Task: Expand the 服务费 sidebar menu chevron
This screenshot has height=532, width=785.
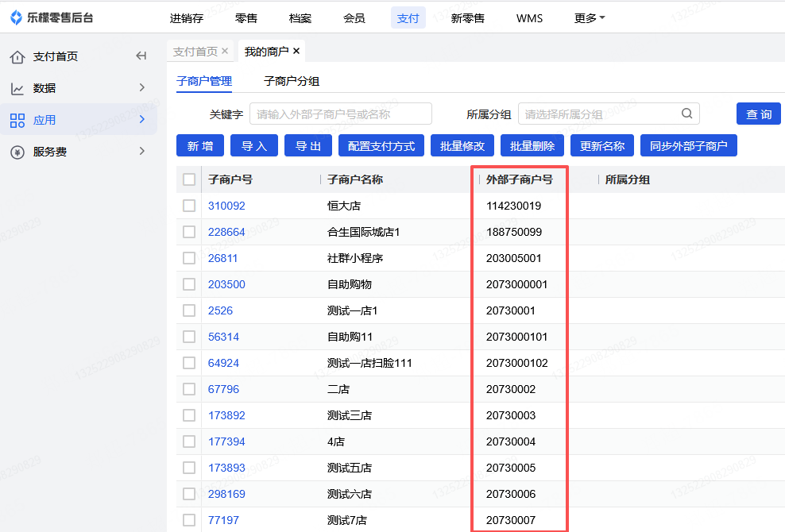Action: pyautogui.click(x=142, y=151)
